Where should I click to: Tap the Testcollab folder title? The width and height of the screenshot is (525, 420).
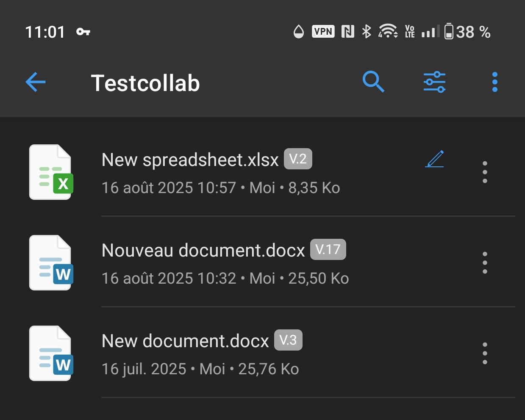(145, 83)
